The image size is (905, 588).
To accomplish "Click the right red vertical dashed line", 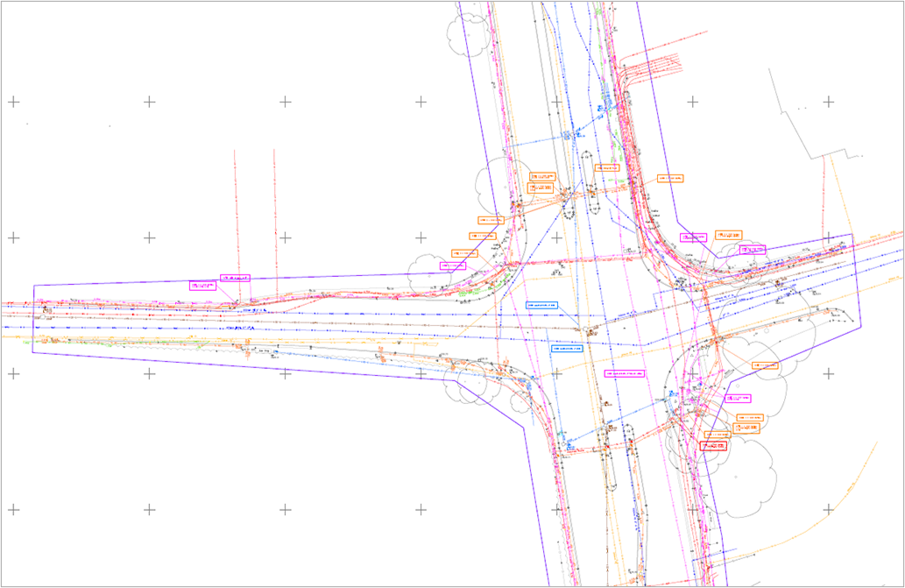I will (x=275, y=210).
